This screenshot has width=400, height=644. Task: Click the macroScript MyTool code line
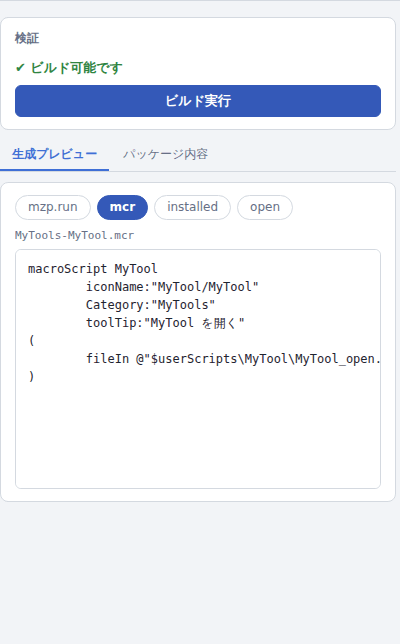click(92, 269)
